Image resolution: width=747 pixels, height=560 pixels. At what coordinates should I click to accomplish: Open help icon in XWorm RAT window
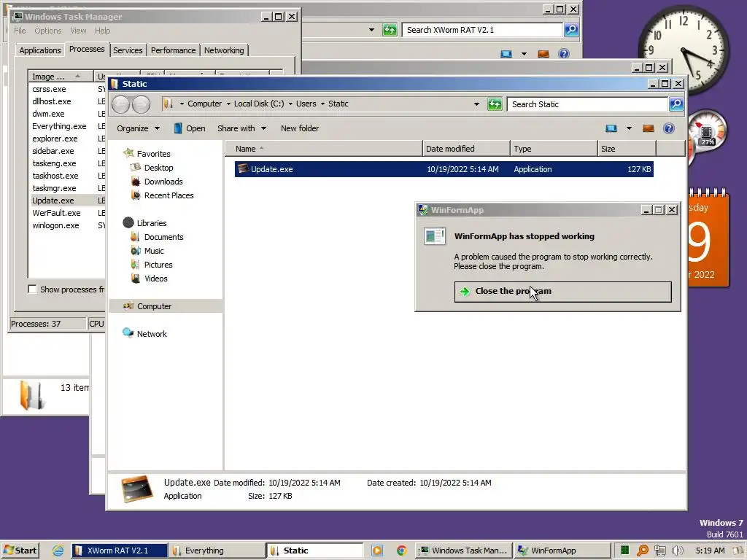pos(564,54)
